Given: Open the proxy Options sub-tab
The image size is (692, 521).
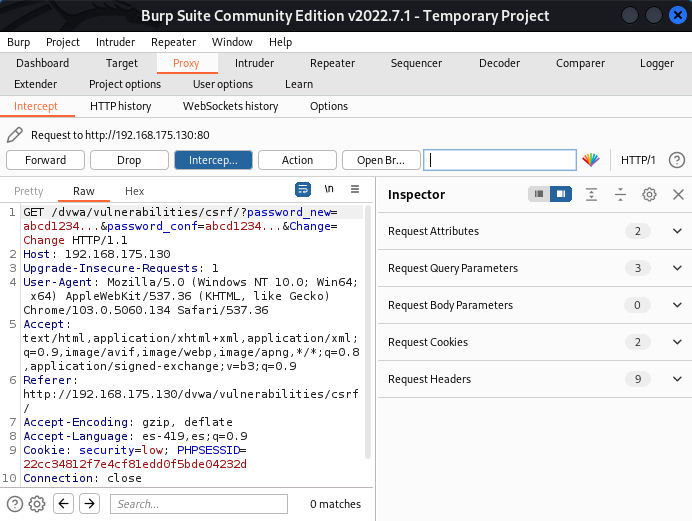Looking at the screenshot, I should coord(329,106).
